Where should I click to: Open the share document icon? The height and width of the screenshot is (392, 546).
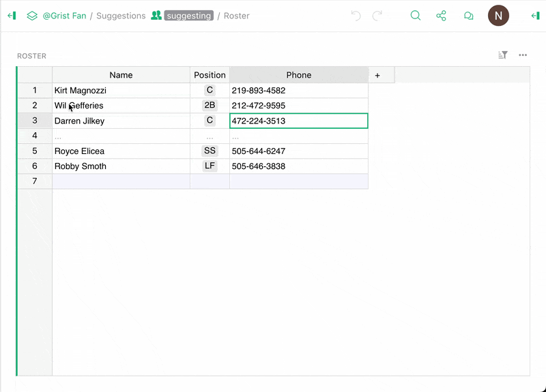pos(442,16)
